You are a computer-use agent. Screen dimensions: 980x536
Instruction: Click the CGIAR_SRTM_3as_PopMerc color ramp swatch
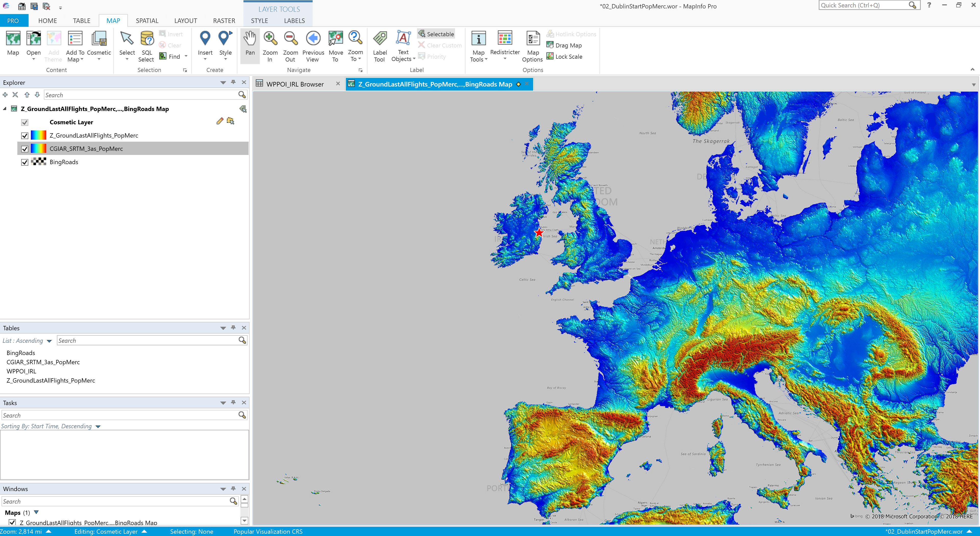coord(39,149)
